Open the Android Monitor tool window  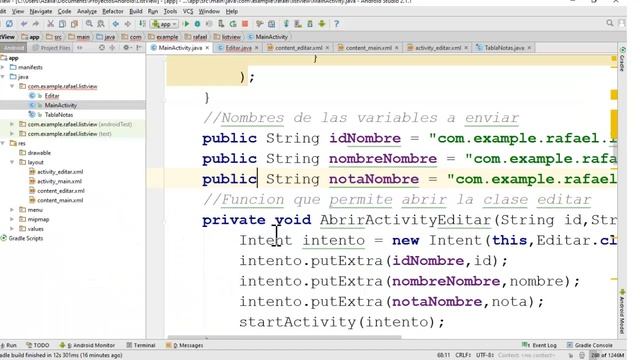coord(87,345)
